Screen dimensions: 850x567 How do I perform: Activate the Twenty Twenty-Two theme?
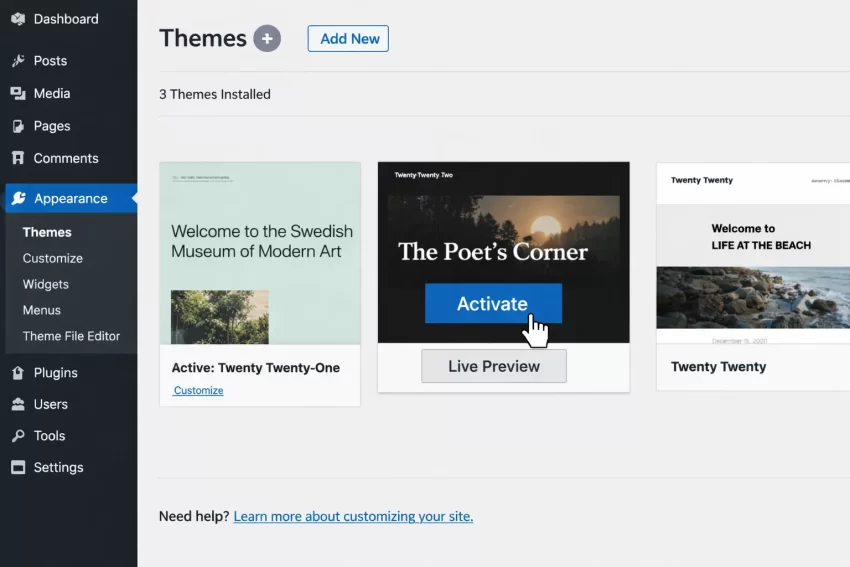tap(492, 304)
